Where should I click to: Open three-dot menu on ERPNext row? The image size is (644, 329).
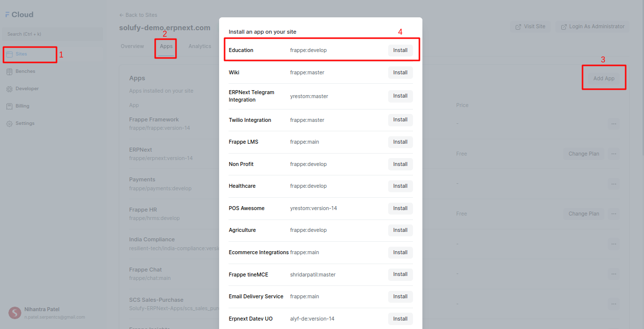(x=614, y=154)
